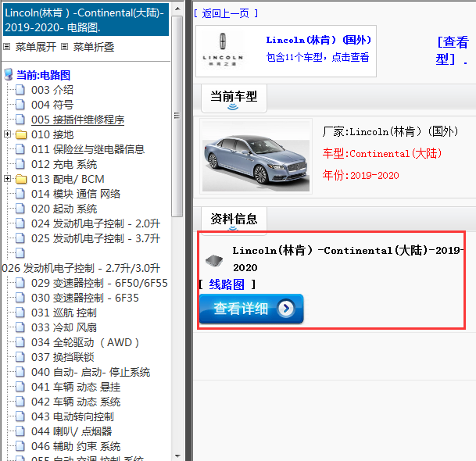
Task: Select the 当前:电路图 root node
Action: (x=44, y=75)
